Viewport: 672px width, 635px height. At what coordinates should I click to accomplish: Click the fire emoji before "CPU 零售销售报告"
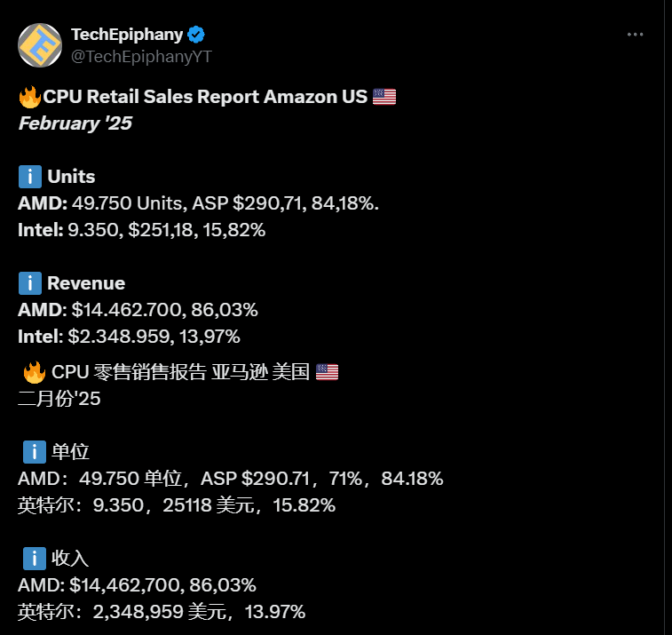tap(34, 372)
